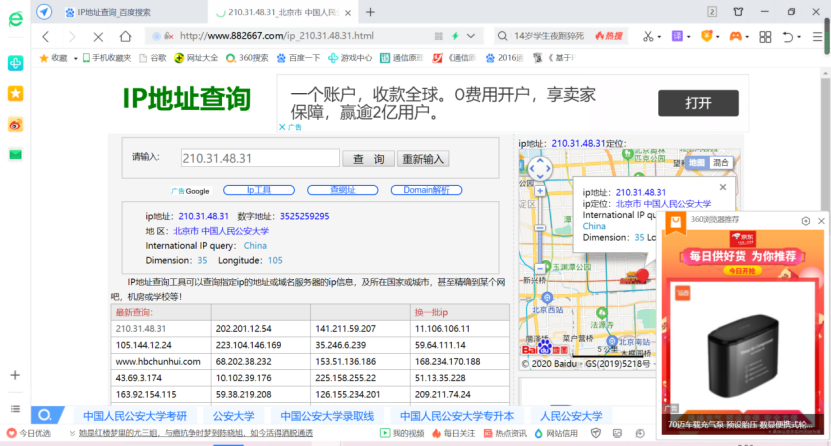Open the screenshot scissors tool
The image size is (831, 446).
(648, 36)
